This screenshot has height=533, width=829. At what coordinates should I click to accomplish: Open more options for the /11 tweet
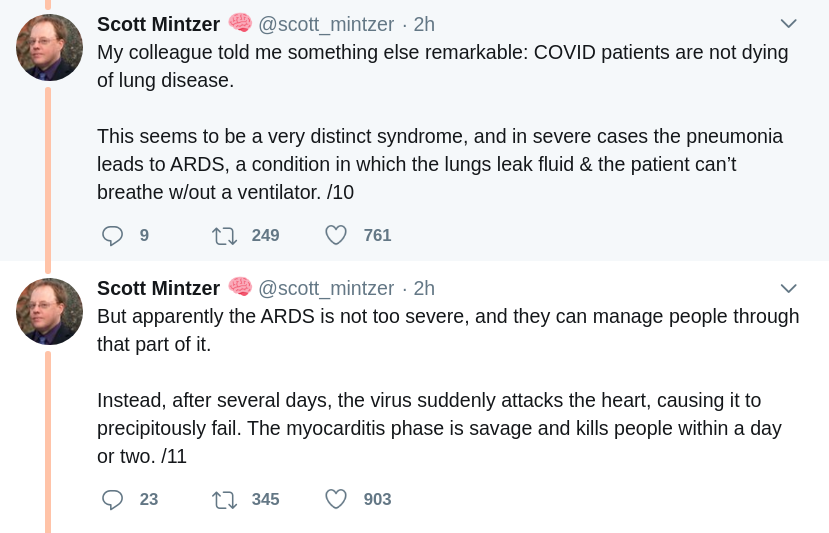pyautogui.click(x=788, y=288)
